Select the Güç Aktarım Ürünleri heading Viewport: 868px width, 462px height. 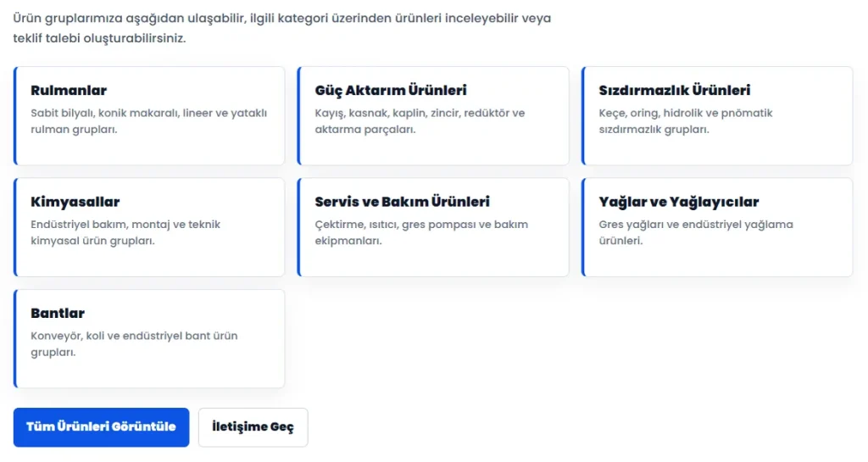[391, 90]
